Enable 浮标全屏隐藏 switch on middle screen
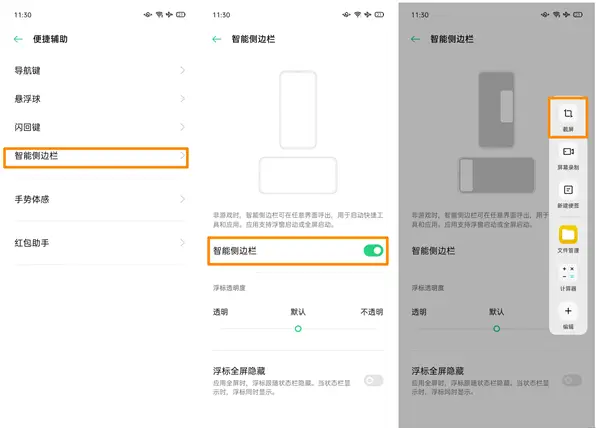 click(x=373, y=380)
